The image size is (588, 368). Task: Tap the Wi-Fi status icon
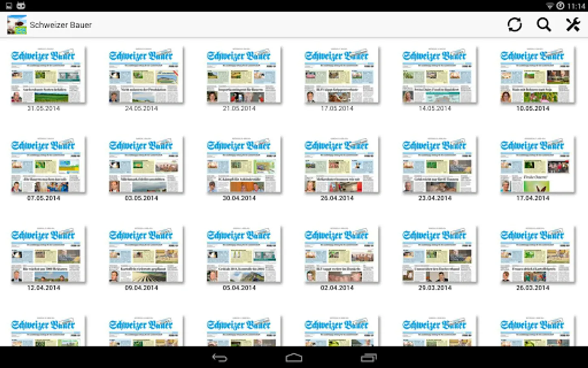[550, 6]
